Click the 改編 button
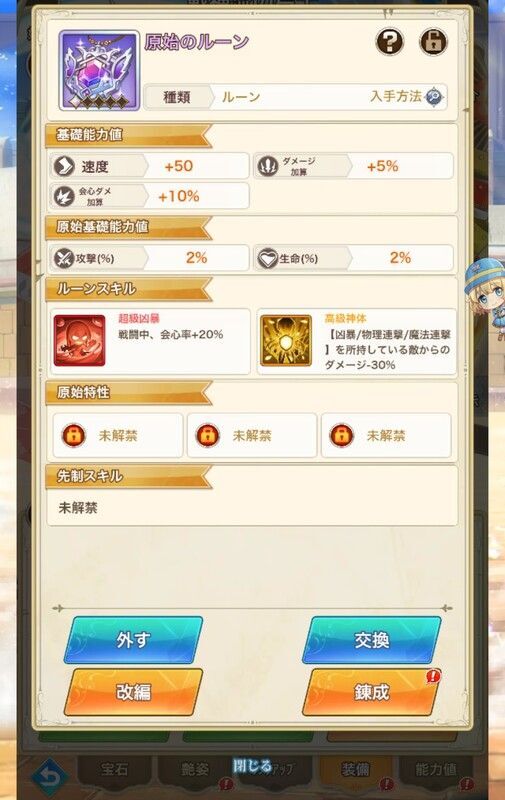505x800 pixels. point(133,692)
